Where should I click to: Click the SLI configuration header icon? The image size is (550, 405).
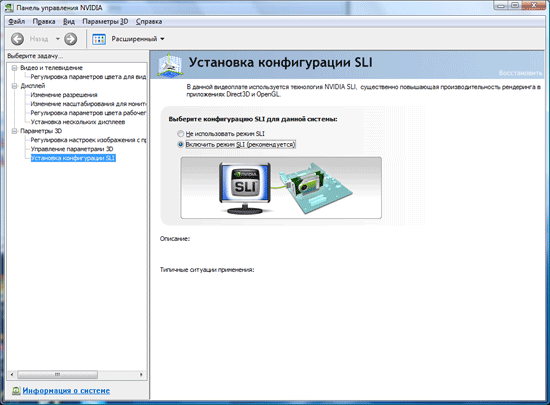pyautogui.click(x=170, y=65)
